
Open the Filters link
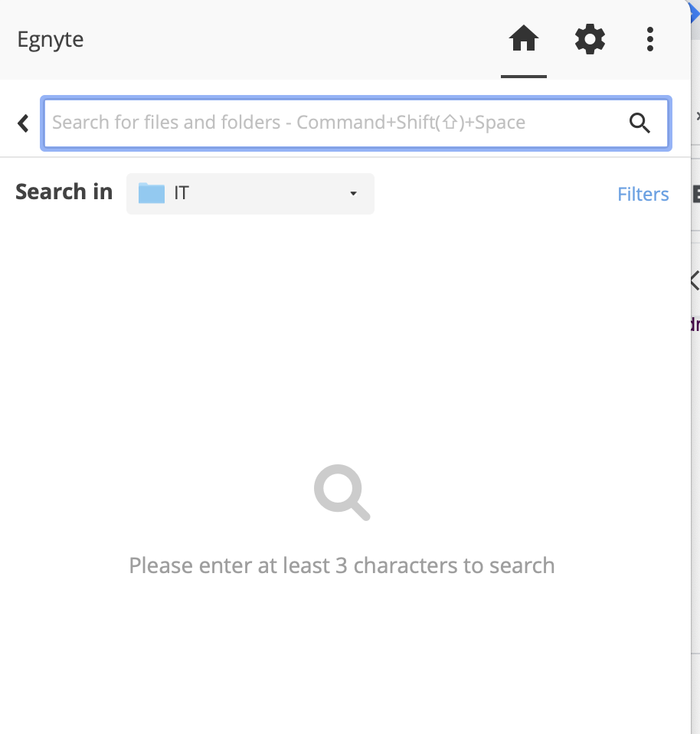click(x=643, y=195)
